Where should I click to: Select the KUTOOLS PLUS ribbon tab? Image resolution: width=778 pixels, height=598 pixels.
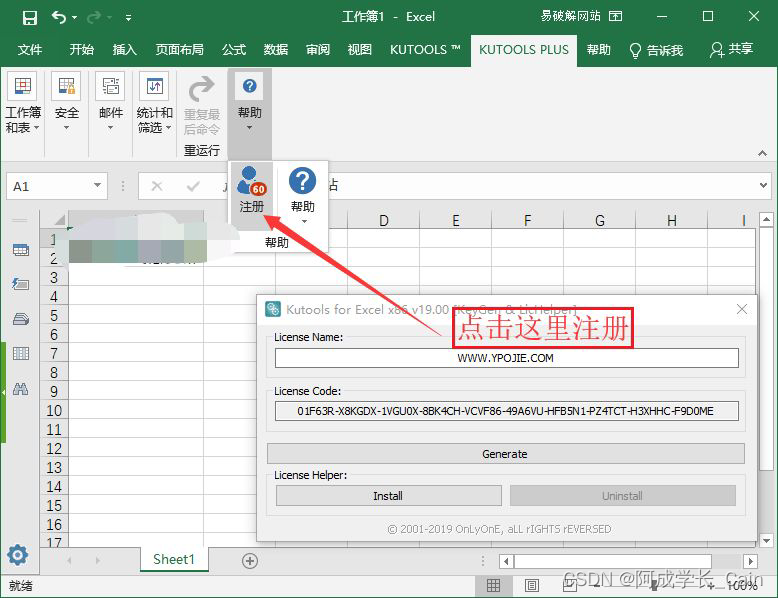[x=523, y=50]
